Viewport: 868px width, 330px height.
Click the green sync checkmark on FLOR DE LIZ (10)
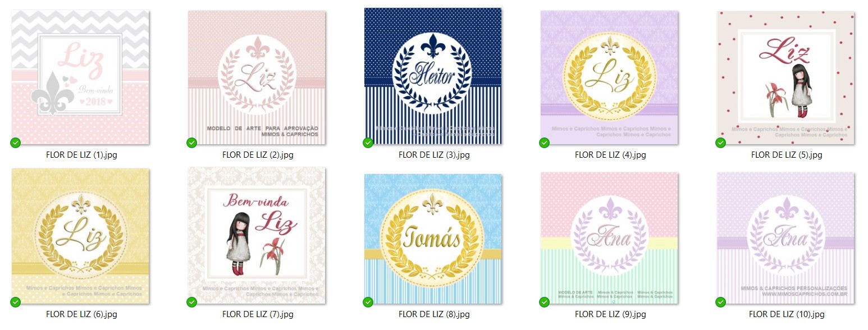[721, 302]
